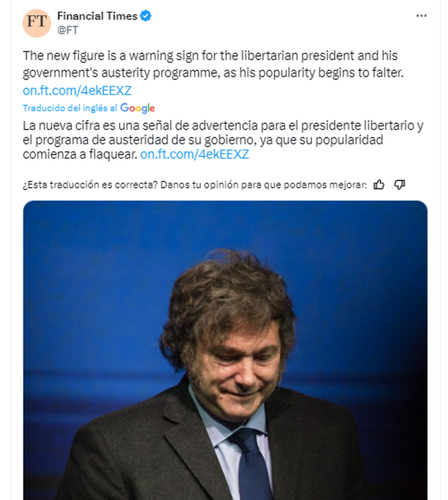
Task: Click the blue verified badge
Action: (146, 16)
